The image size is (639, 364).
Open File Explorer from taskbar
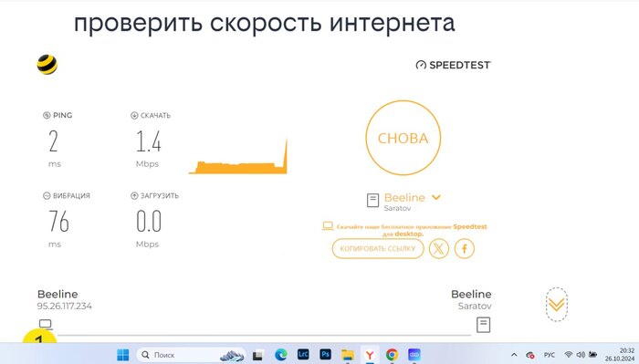pos(348,355)
